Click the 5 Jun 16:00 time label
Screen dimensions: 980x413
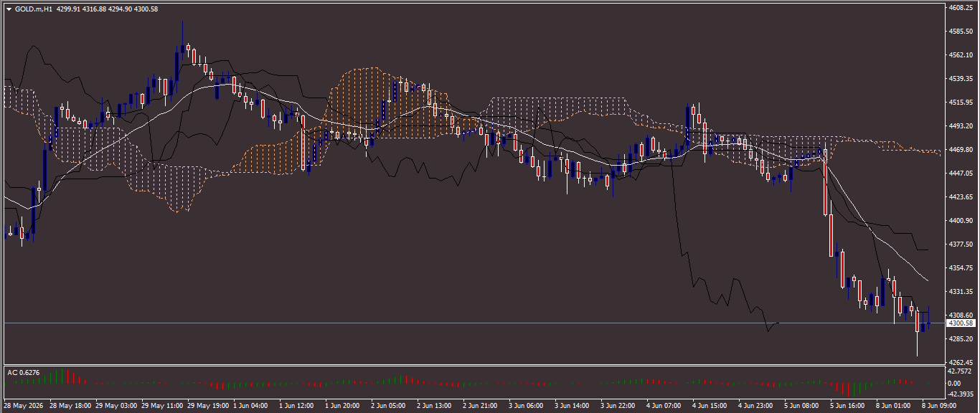[x=848, y=406]
